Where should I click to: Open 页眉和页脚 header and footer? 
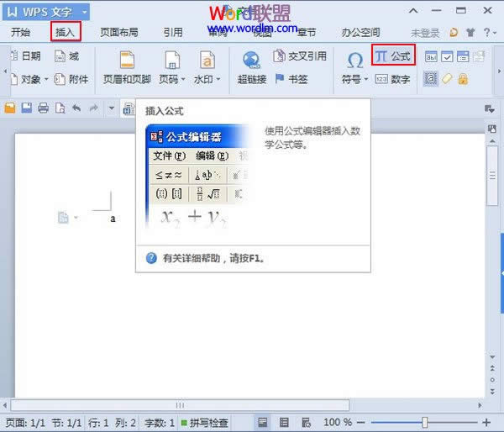tap(126, 67)
